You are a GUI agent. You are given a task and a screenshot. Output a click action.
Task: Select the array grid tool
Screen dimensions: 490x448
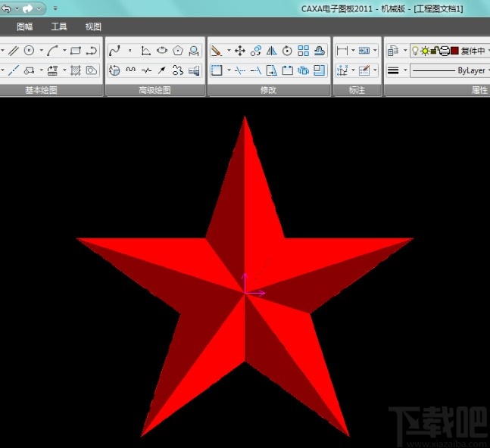tap(303, 51)
